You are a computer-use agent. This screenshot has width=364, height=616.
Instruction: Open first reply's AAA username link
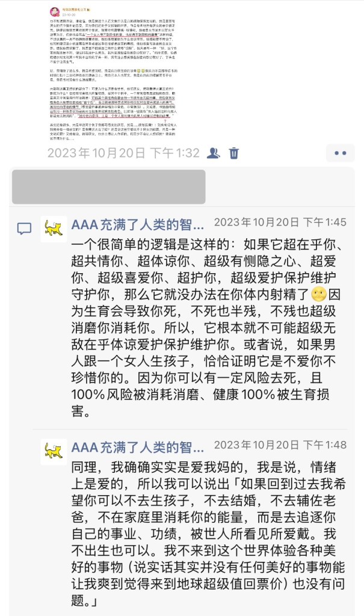point(138,225)
